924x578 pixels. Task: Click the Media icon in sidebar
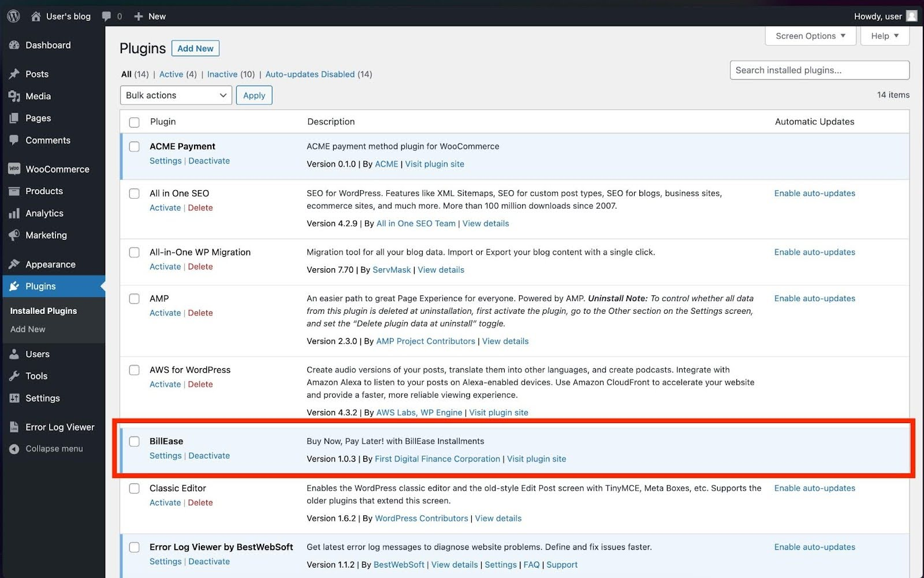point(14,96)
